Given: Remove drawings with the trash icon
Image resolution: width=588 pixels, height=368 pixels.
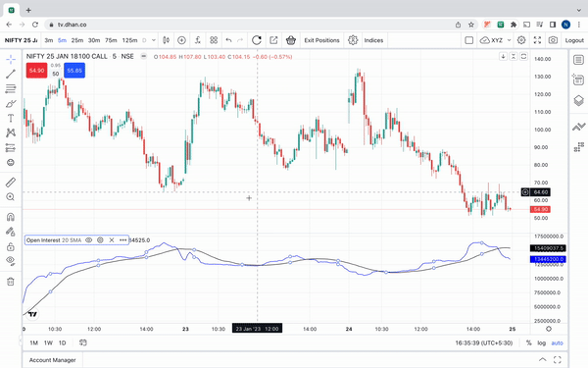Looking at the screenshot, I should [11, 282].
